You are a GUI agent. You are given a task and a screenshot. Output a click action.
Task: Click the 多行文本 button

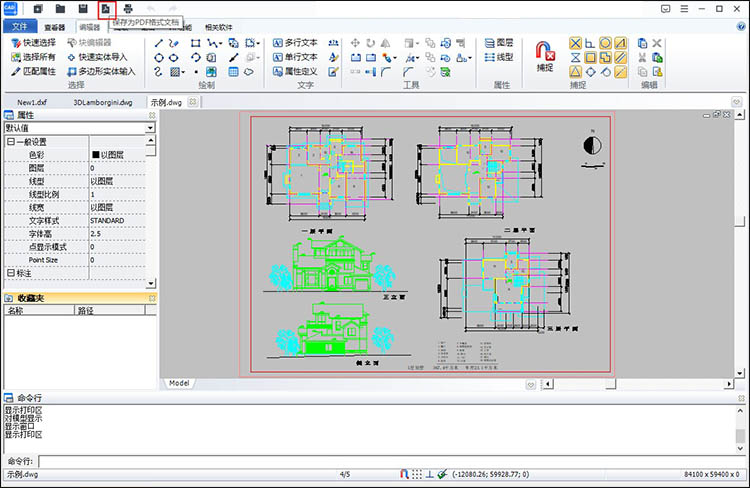coord(295,43)
